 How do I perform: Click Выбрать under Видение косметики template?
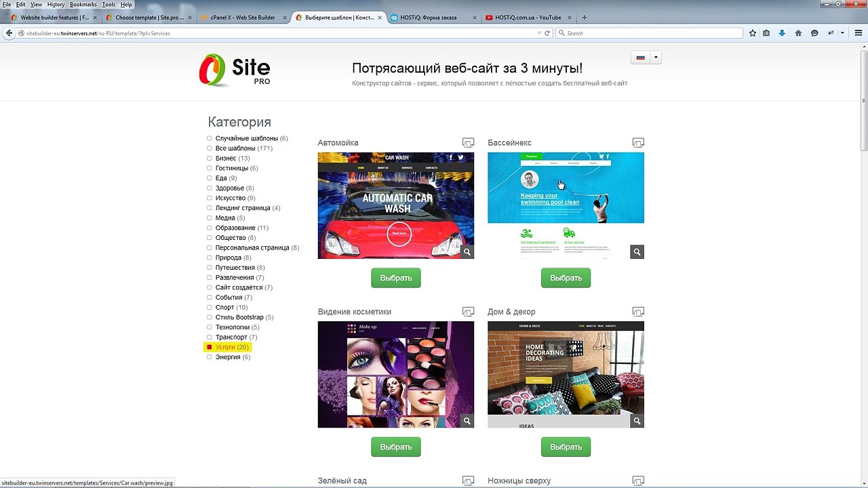[x=396, y=447]
